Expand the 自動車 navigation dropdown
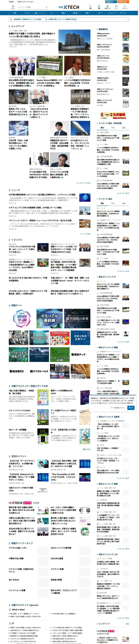Viewport: 139px width, 644px height. 76,13
